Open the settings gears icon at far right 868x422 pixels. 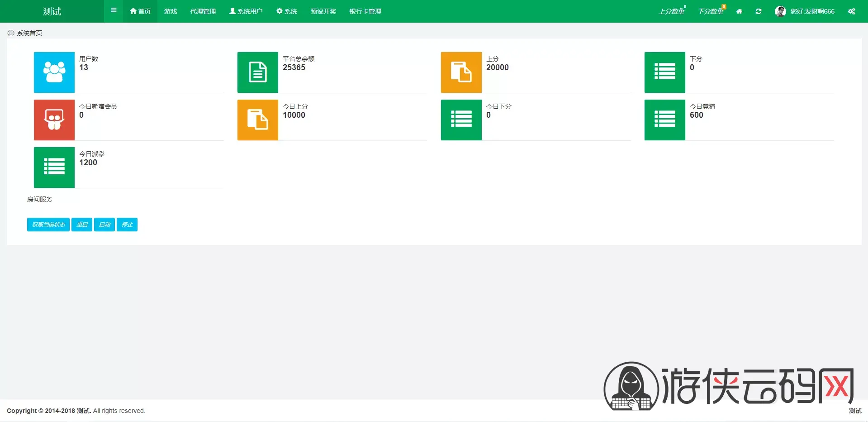point(852,11)
